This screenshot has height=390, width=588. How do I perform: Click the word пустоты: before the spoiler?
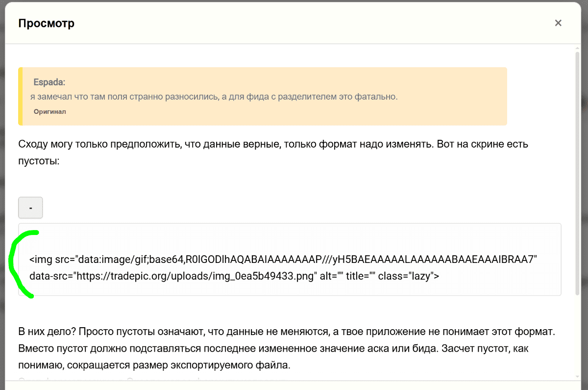coord(38,160)
